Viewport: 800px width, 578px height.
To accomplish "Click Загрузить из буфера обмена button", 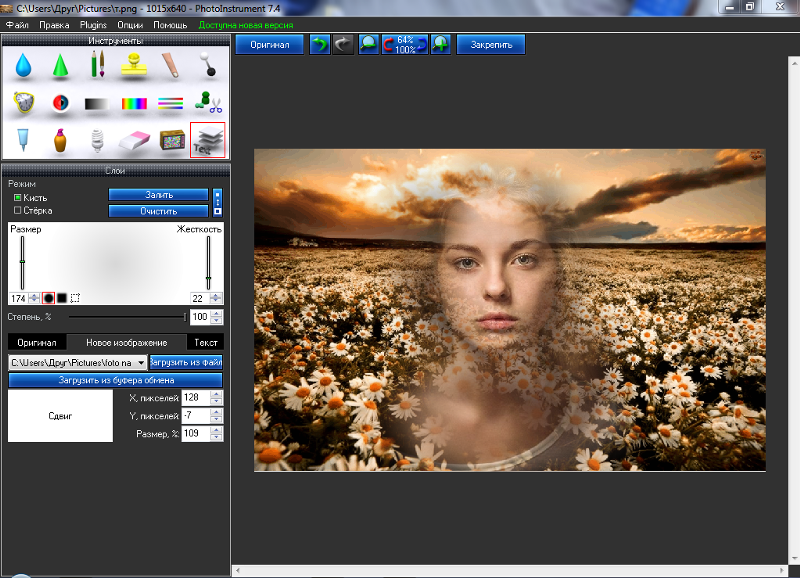I will click(116, 380).
